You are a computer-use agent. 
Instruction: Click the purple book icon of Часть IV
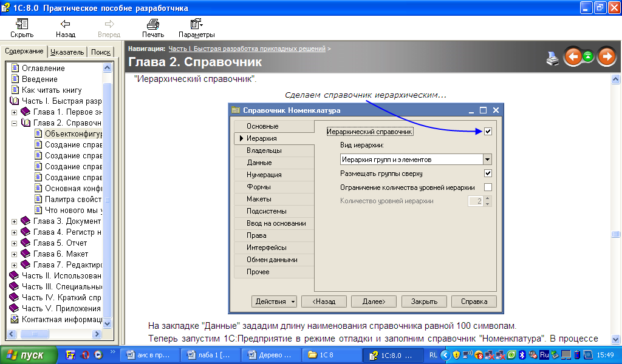point(14,297)
